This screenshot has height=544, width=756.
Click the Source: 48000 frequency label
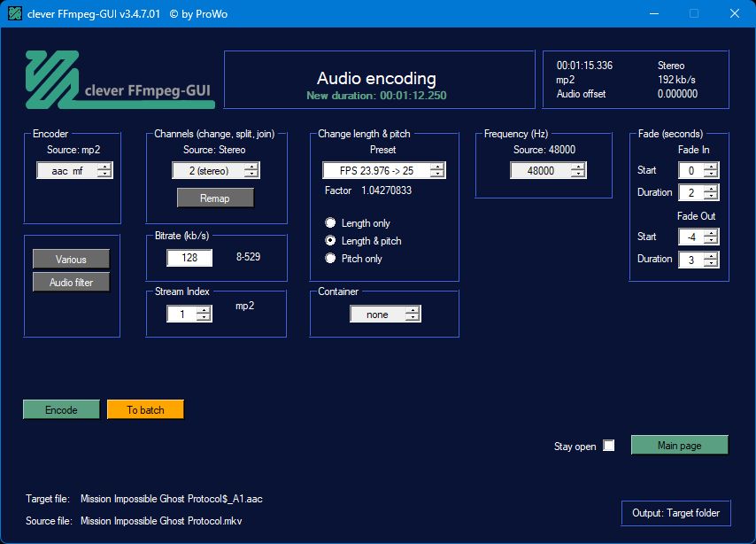coord(544,150)
